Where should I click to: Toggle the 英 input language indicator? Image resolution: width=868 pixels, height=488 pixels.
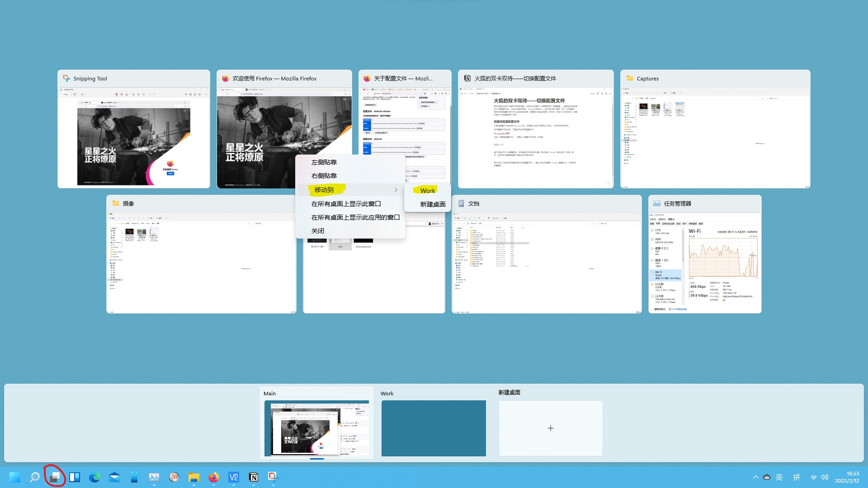(x=779, y=477)
